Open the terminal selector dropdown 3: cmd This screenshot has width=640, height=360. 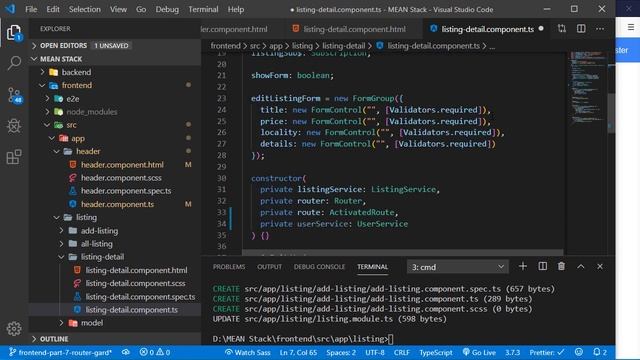458,267
